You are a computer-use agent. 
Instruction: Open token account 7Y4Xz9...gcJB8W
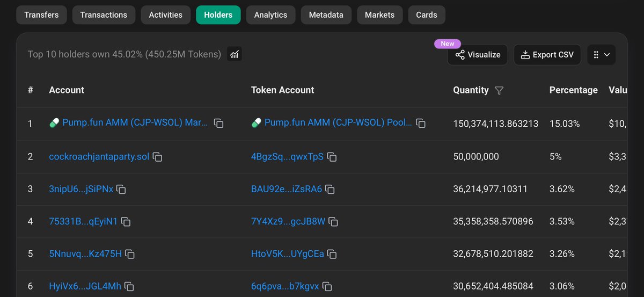pyautogui.click(x=288, y=221)
